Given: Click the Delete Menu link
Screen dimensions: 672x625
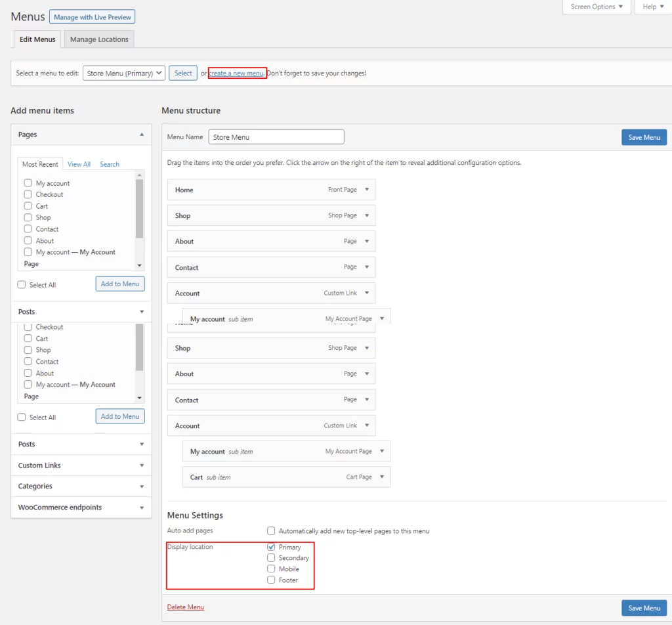Looking at the screenshot, I should [x=185, y=607].
